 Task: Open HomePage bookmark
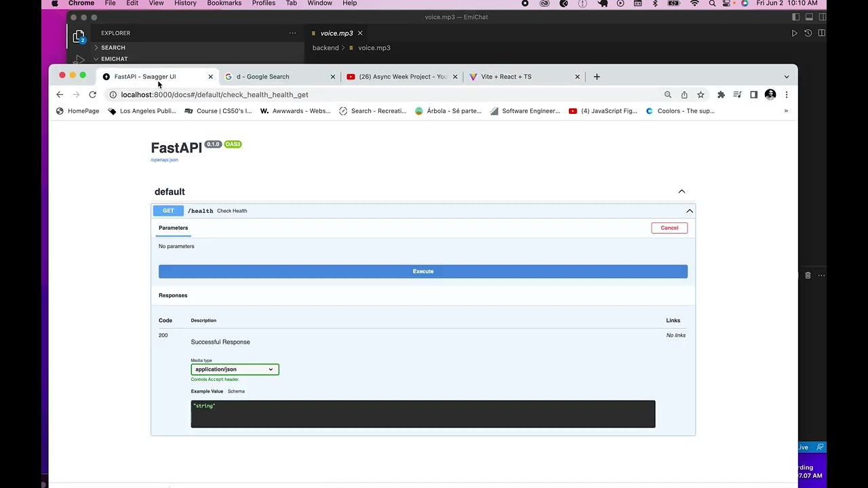[77, 111]
